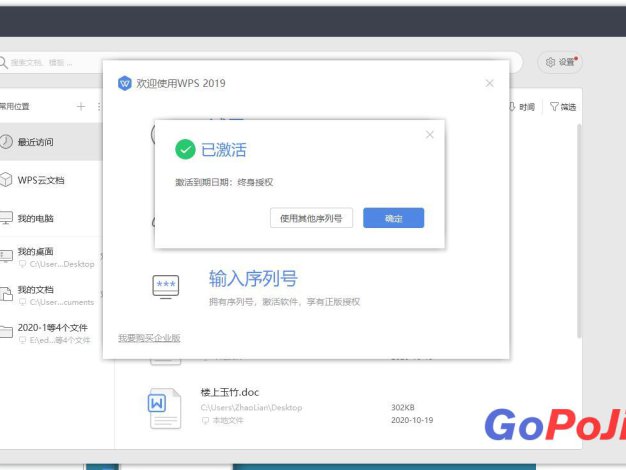Open 我的电脑 in the sidebar
Screen dimensions: 626x470
pyautogui.click(x=51, y=218)
